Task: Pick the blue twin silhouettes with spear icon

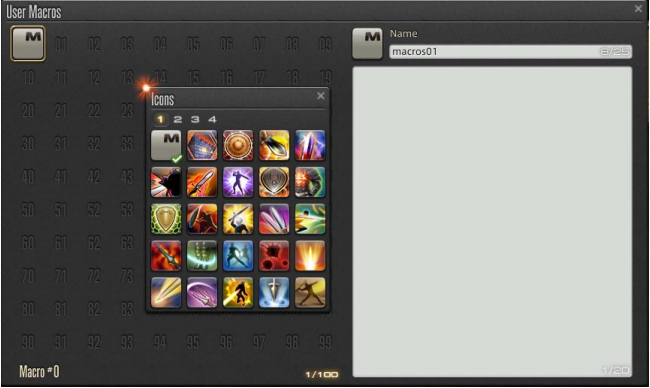Action: [x=238, y=256]
